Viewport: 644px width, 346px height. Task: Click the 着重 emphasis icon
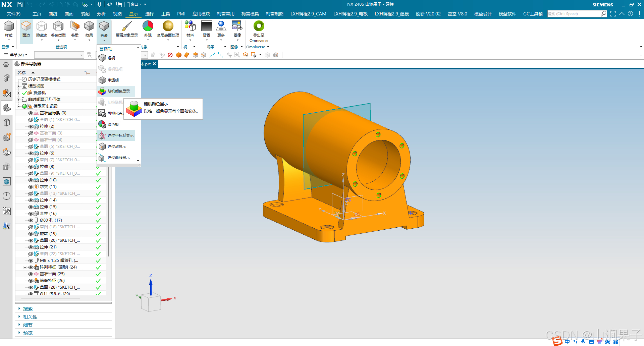click(75, 26)
